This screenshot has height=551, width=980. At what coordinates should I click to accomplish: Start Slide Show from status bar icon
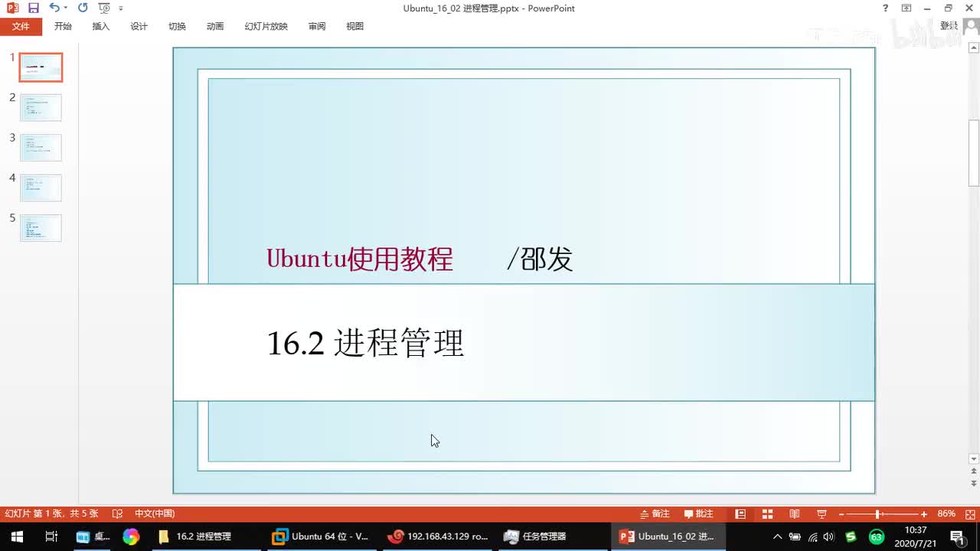[x=822, y=514]
